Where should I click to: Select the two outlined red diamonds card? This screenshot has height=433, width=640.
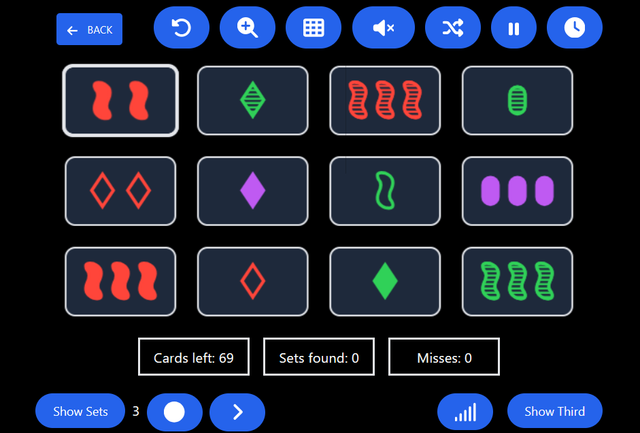coord(120,191)
